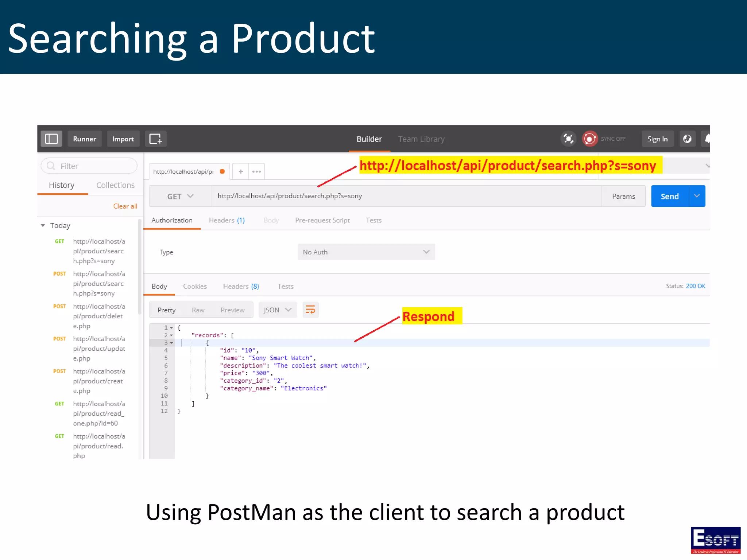Click the orange unsaved dot on request tab
747x560 pixels.
[222, 171]
